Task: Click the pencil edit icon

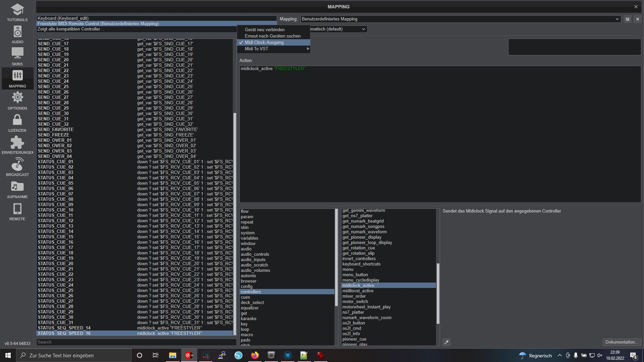Action: coord(446,342)
